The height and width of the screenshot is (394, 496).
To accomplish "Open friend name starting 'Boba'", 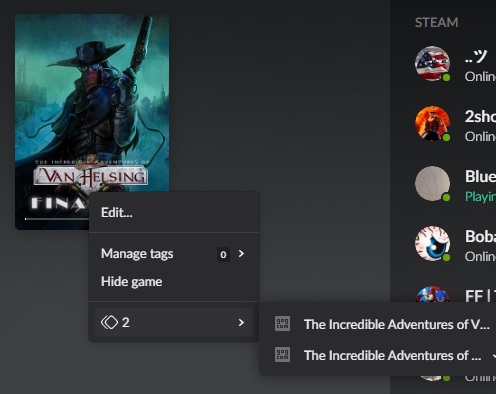I will (480, 237).
